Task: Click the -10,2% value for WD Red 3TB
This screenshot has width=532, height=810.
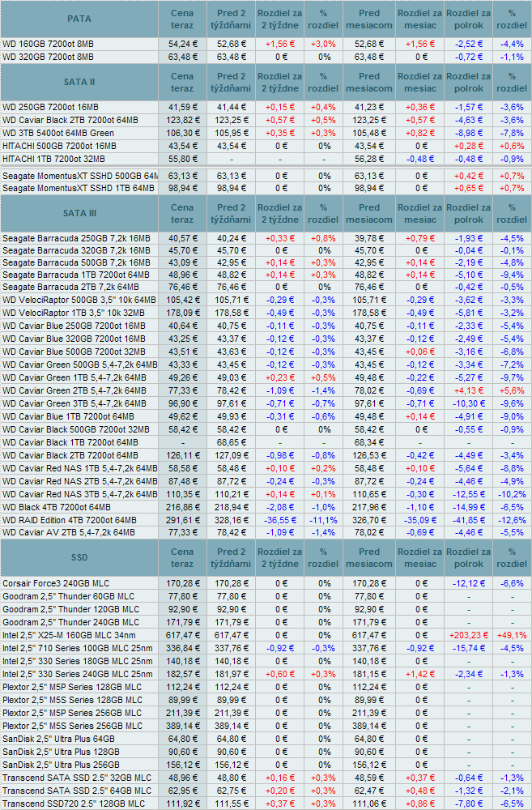Action: coord(512,494)
